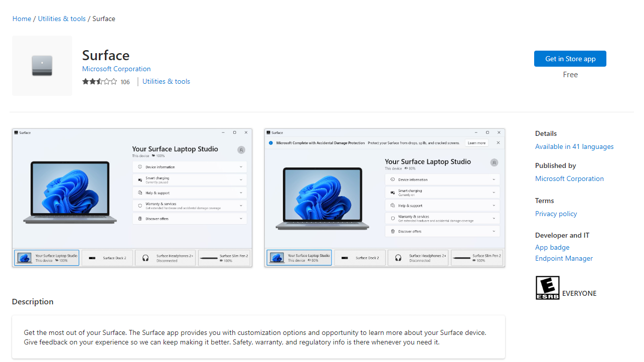The width and height of the screenshot is (644, 362).
Task: Open Available in 41 languages link
Action: click(574, 146)
